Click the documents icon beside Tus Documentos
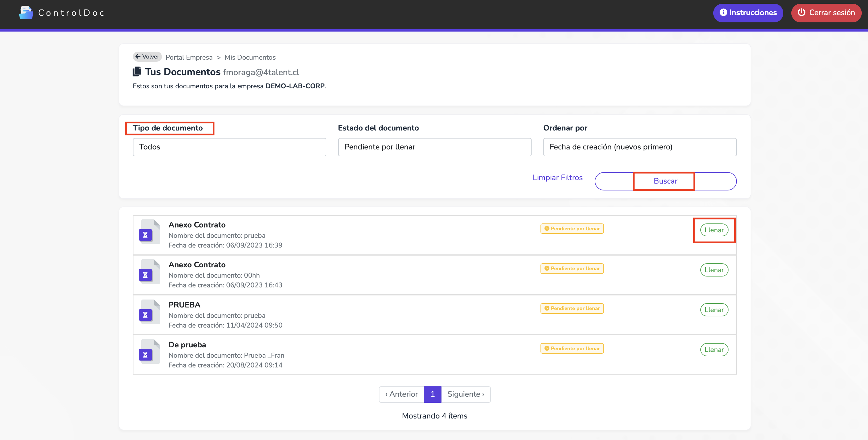 coord(137,72)
